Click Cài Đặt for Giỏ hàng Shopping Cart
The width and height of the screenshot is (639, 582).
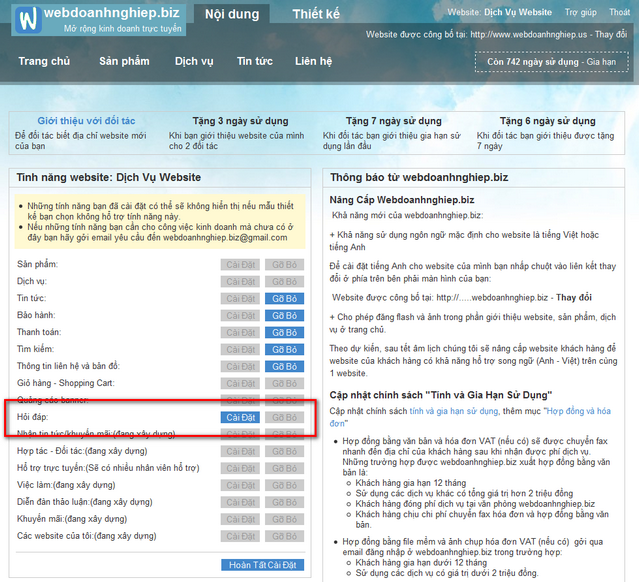[240, 384]
